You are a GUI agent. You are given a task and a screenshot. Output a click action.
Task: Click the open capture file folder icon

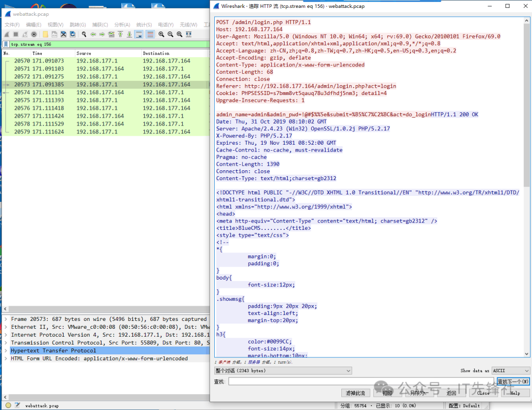45,34
